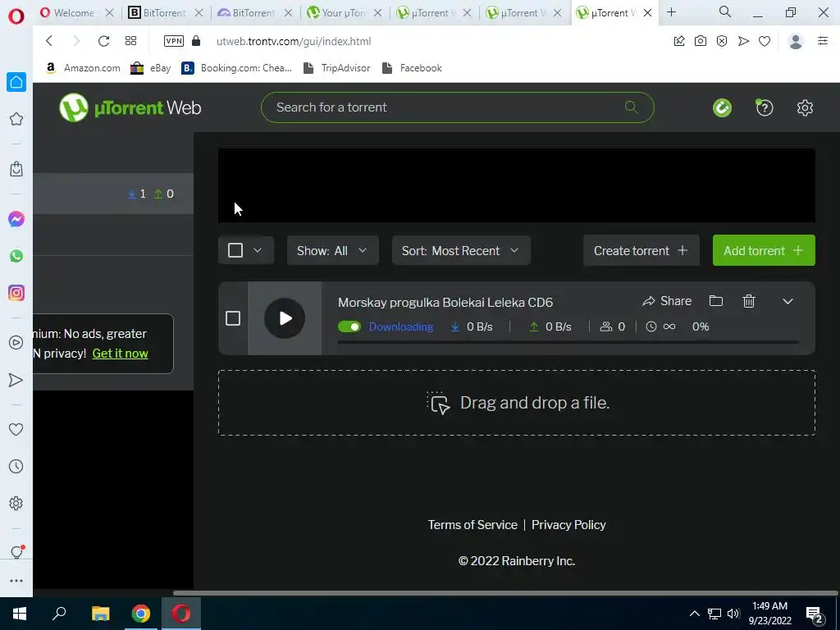This screenshot has height=630, width=840.
Task: Open the µTorrent Web logo home
Action: click(130, 107)
